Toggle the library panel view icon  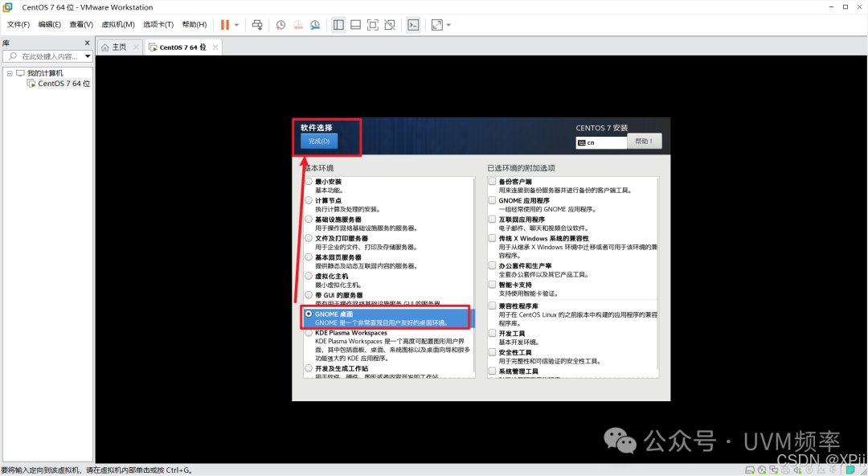tap(338, 25)
